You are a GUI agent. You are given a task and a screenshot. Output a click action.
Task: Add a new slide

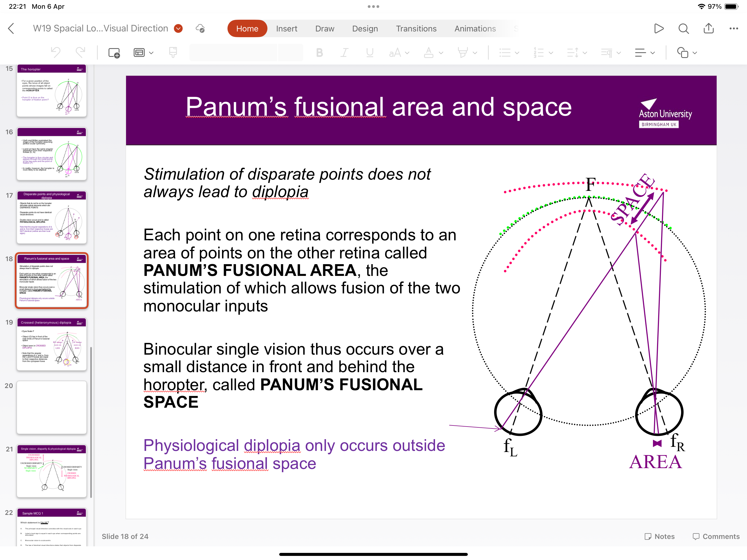(x=114, y=53)
